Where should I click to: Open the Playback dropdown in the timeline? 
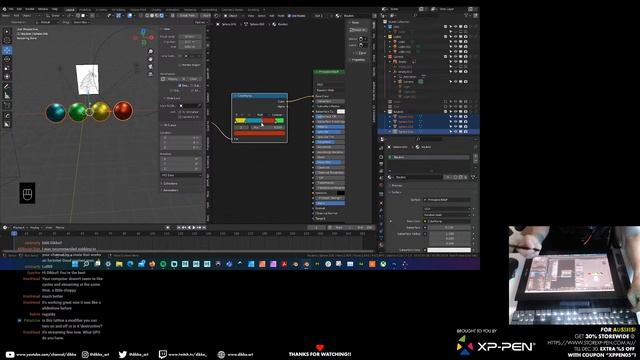[x=19, y=227]
